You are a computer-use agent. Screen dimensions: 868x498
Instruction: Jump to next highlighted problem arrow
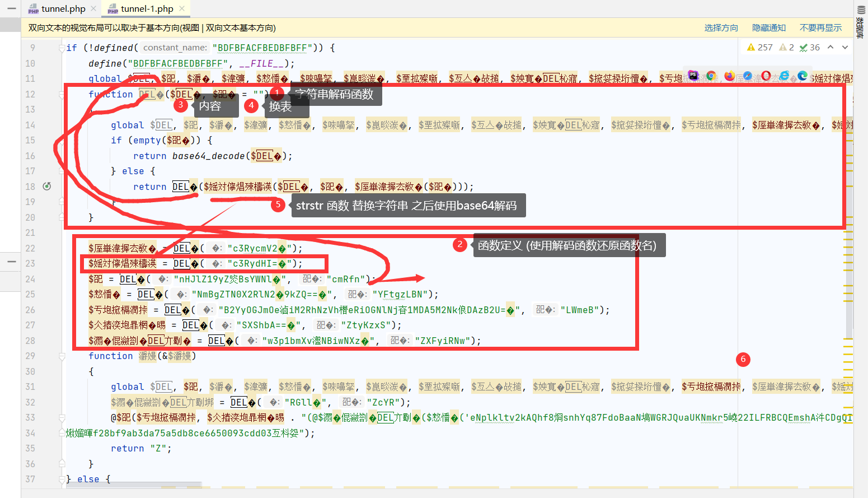click(x=845, y=48)
